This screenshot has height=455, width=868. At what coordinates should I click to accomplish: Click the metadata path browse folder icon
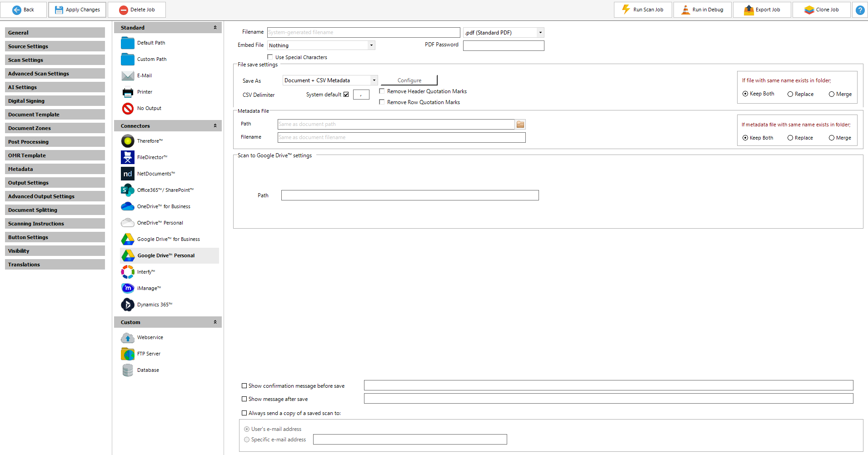tap(520, 124)
